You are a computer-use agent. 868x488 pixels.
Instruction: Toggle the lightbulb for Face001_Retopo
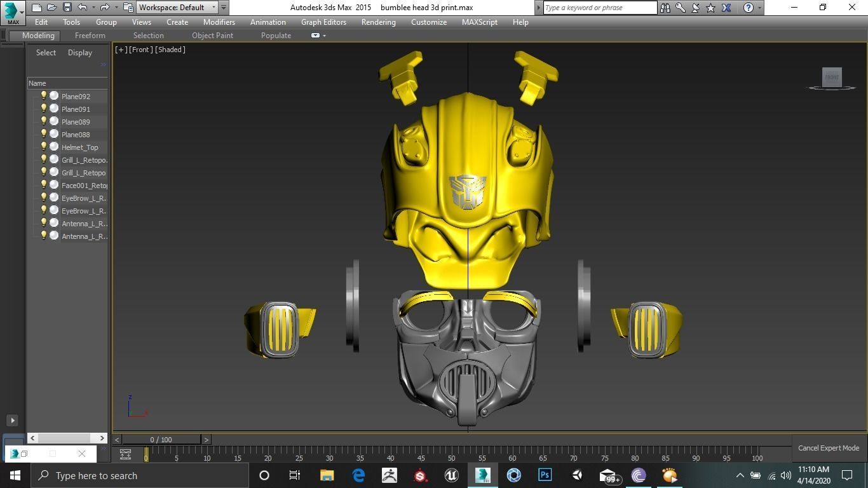(x=44, y=185)
